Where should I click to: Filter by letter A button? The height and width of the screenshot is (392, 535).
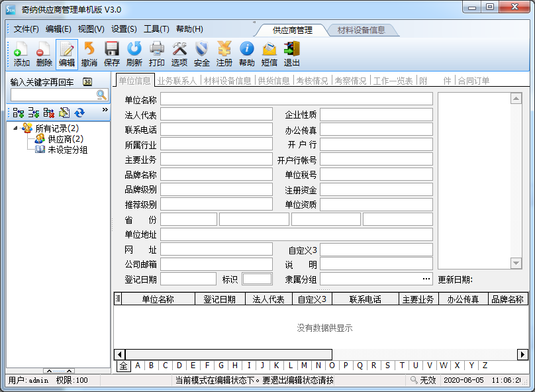coord(138,366)
